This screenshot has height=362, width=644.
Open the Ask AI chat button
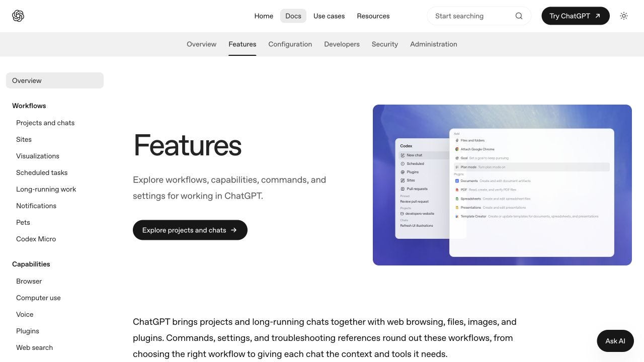coord(615,341)
